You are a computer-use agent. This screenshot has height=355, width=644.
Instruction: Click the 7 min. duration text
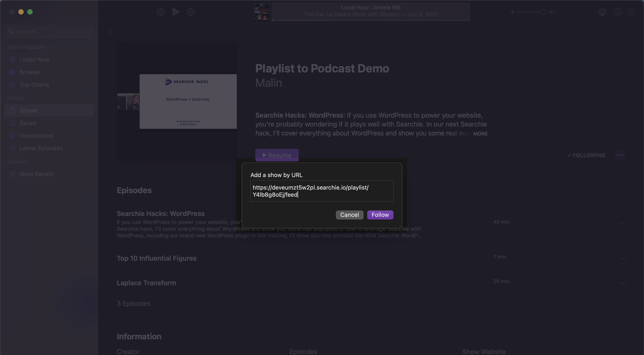tap(500, 257)
